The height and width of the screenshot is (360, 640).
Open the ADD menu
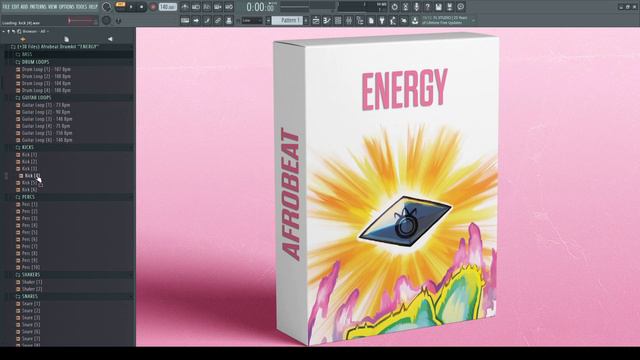[x=24, y=7]
